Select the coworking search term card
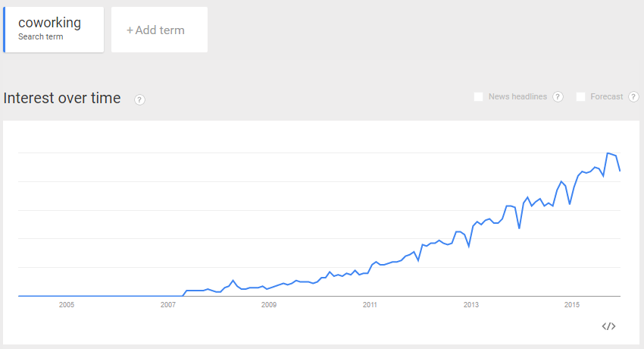 click(53, 30)
